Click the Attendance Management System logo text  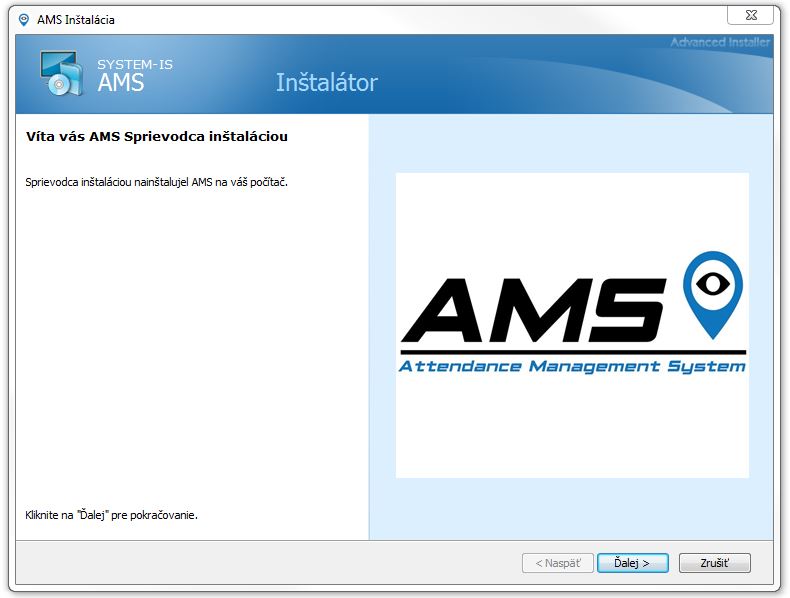(572, 366)
